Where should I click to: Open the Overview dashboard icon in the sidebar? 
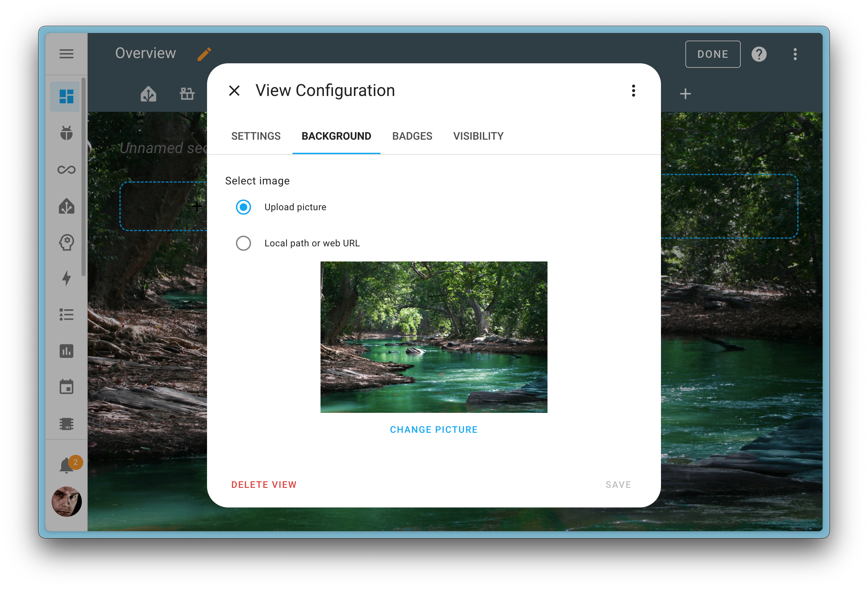pyautogui.click(x=66, y=96)
